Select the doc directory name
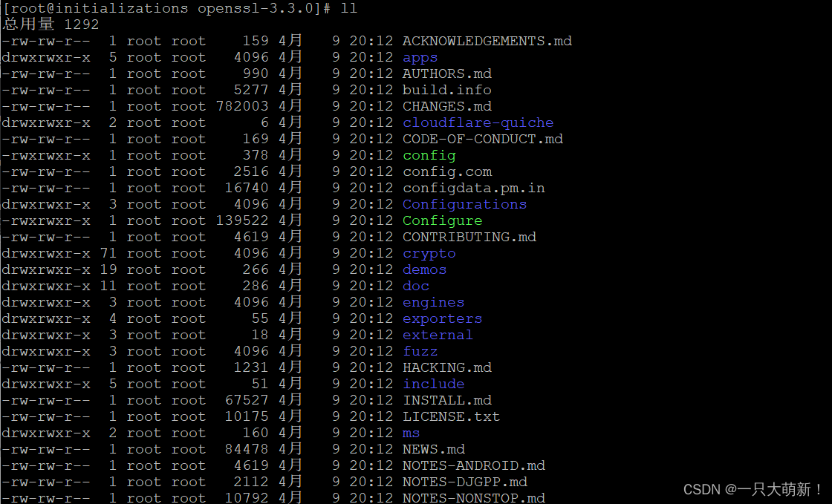832x504 pixels. coord(415,287)
